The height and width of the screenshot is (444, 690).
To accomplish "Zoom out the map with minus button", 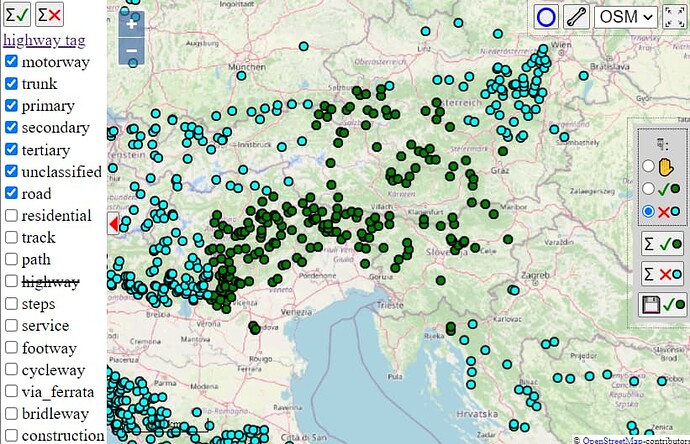I will click(x=132, y=52).
